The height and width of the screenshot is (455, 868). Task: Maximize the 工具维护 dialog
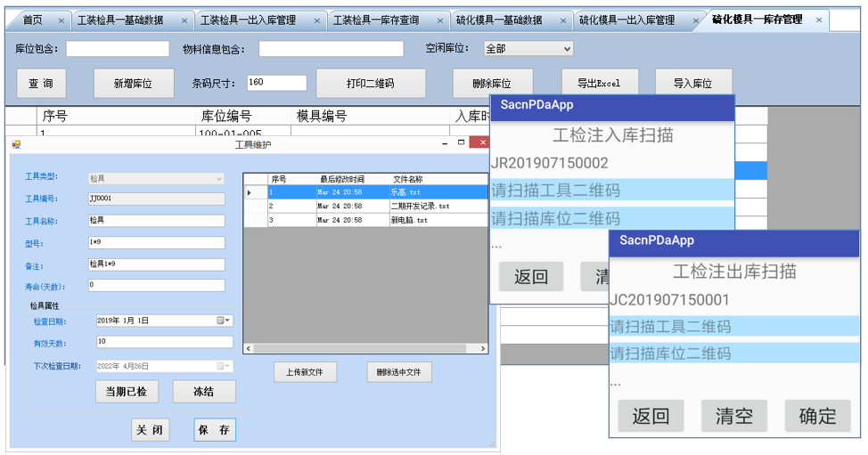point(461,142)
